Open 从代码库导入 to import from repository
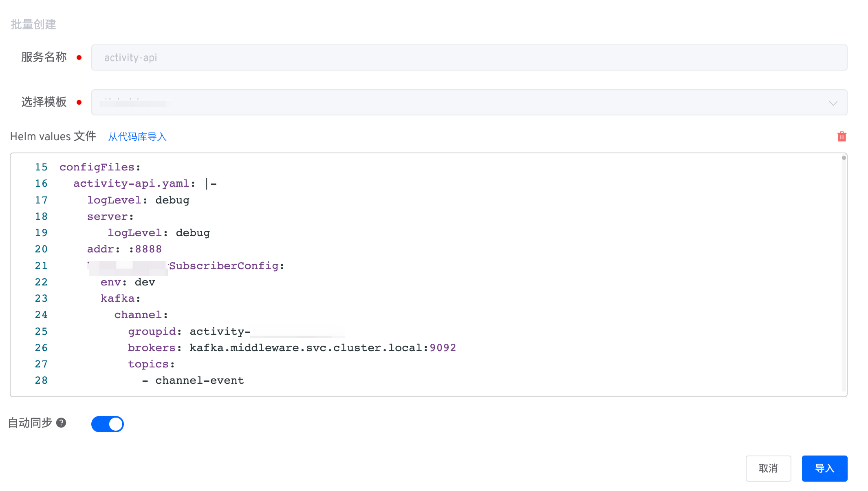The image size is (868, 491). [x=137, y=137]
